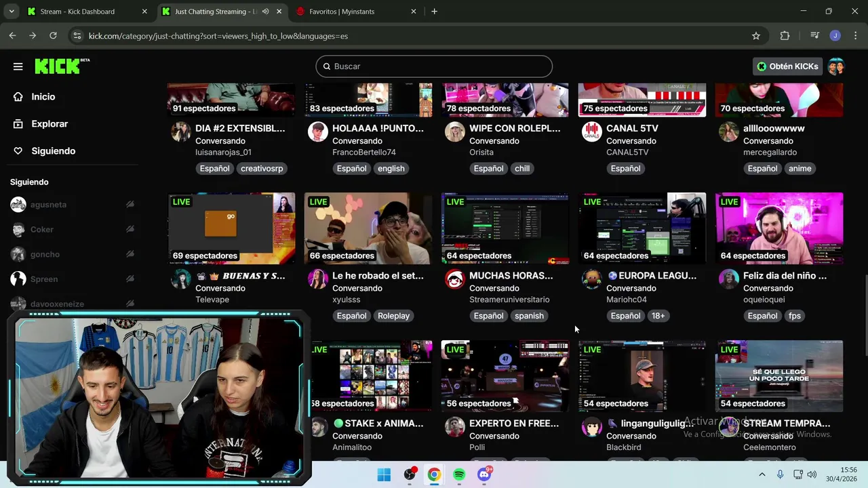The height and width of the screenshot is (488, 868).
Task: Click the STAKE x ANIMA... stream title
Action: point(378,424)
